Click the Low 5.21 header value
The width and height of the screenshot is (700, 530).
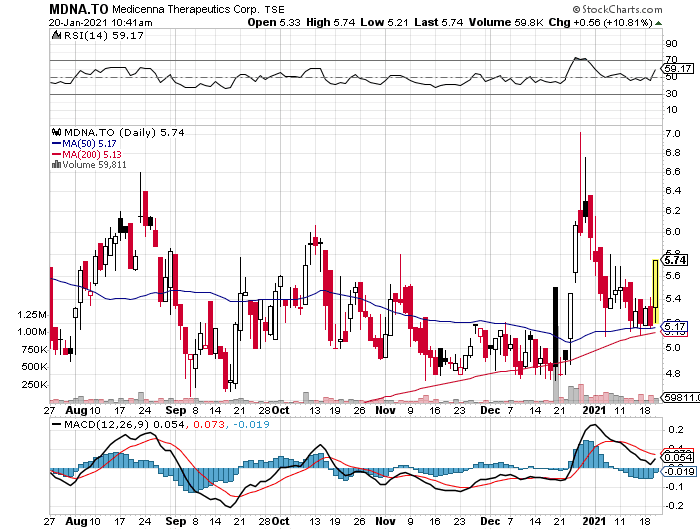[x=384, y=22]
